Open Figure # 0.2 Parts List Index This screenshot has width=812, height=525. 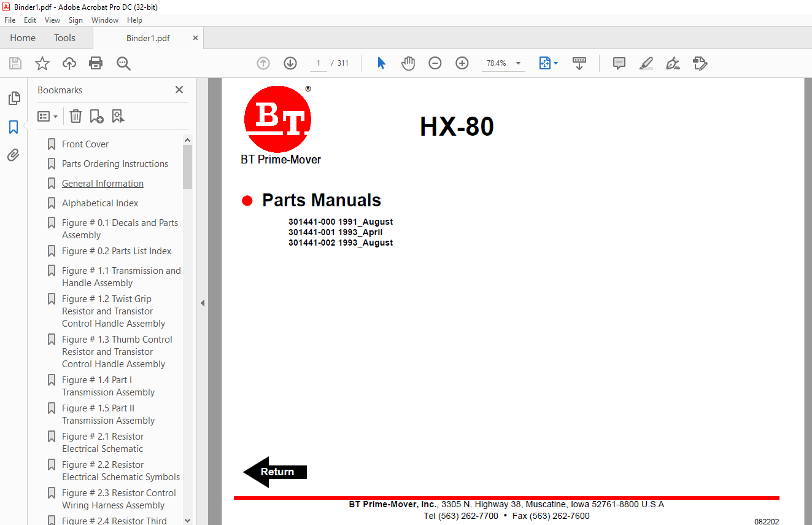117,251
